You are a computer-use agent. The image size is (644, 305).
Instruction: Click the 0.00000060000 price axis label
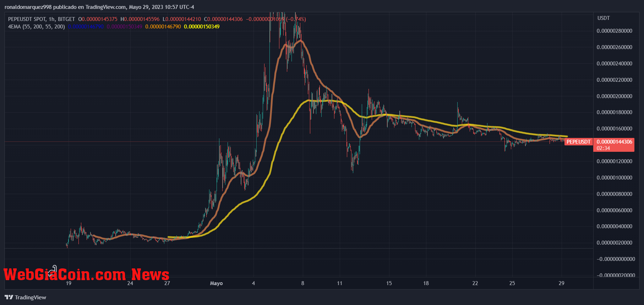(x=615, y=210)
